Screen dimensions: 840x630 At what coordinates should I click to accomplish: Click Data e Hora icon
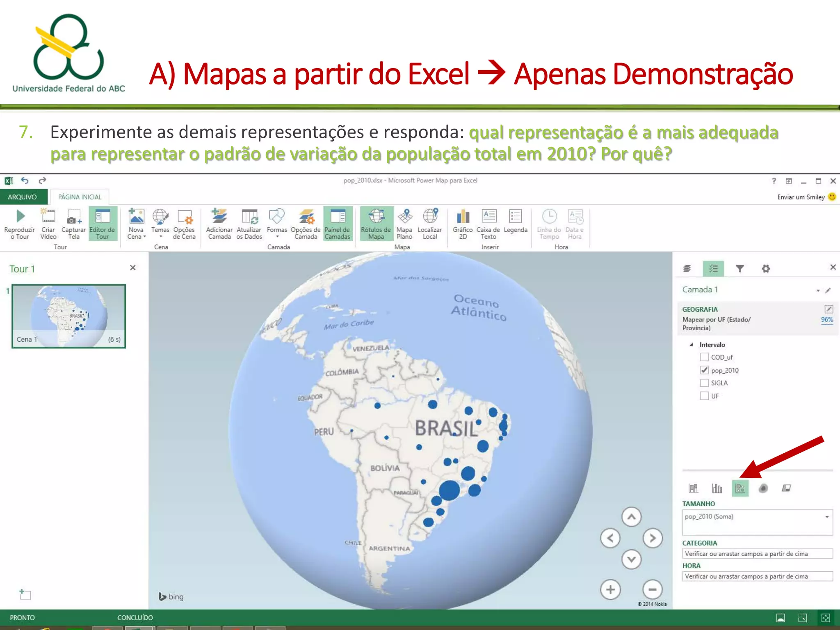tap(575, 216)
